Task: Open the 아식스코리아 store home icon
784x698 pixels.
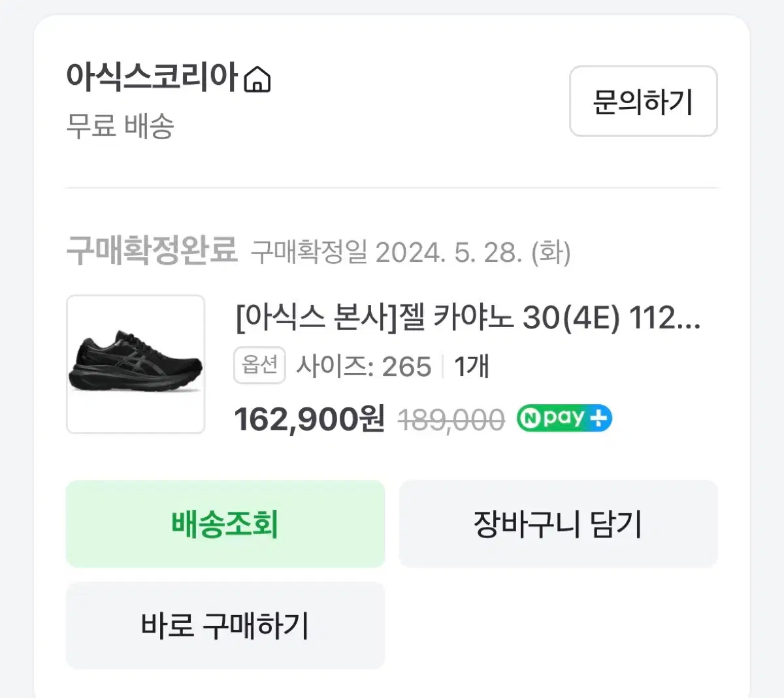Action: coord(257,80)
